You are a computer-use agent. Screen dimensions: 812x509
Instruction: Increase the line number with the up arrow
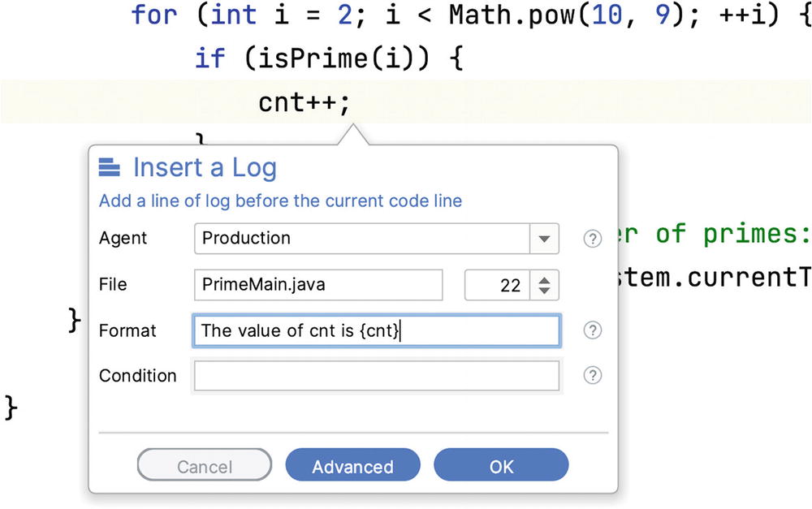click(544, 279)
